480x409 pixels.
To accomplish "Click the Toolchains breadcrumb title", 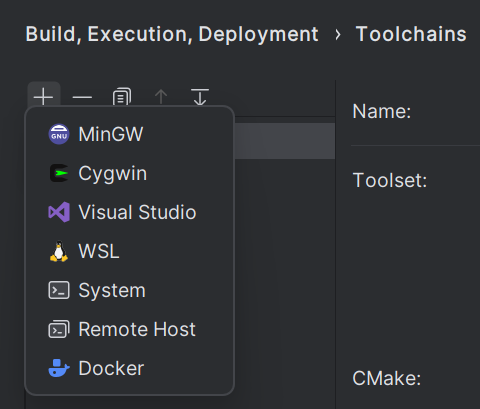I will [411, 34].
